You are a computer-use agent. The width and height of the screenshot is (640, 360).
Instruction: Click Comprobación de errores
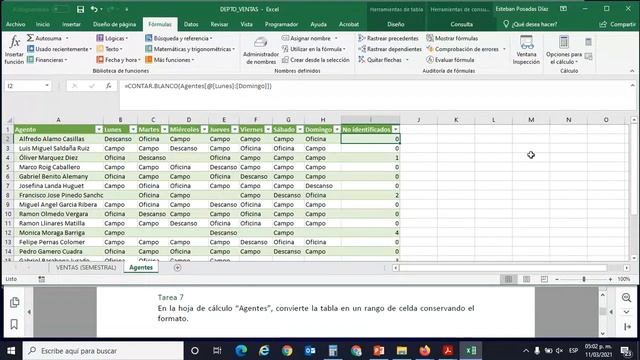pos(466,49)
